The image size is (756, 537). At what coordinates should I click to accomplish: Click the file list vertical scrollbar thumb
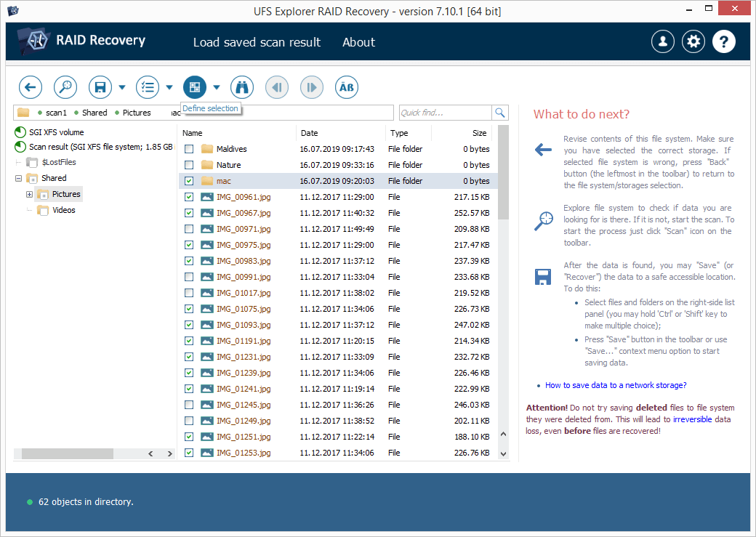[x=503, y=172]
